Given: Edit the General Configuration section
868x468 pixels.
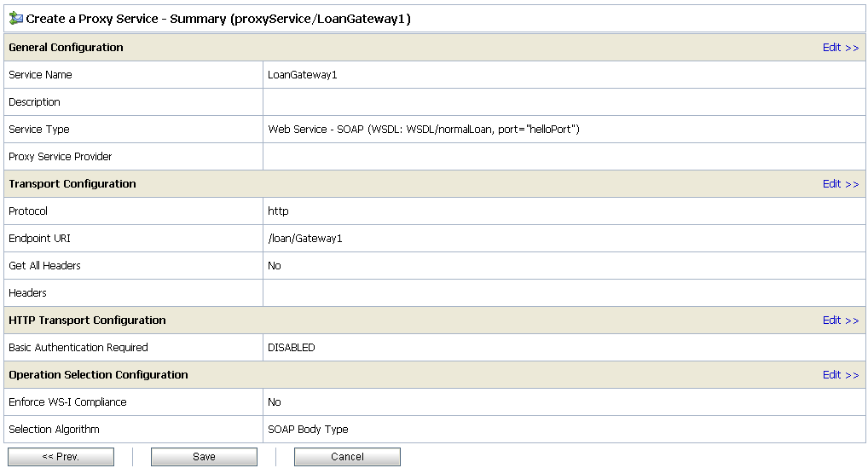Looking at the screenshot, I should point(841,48).
